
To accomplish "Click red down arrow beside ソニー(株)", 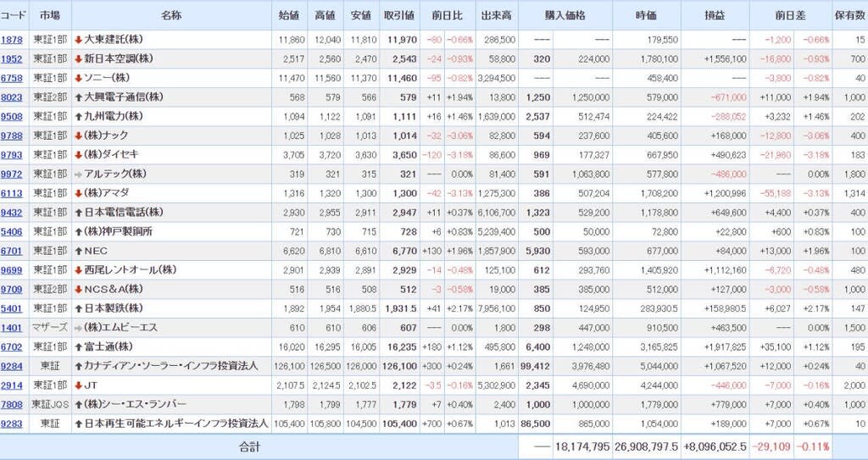I will pos(78,78).
